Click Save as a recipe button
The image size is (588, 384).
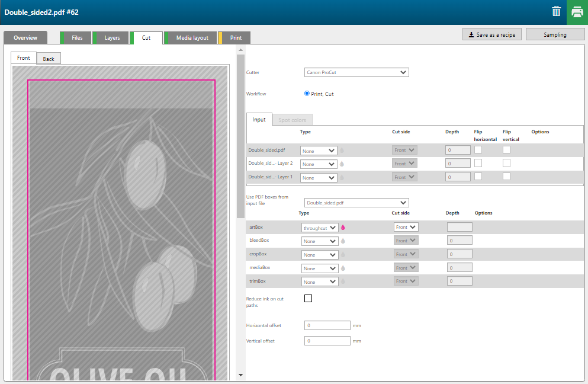(x=492, y=35)
